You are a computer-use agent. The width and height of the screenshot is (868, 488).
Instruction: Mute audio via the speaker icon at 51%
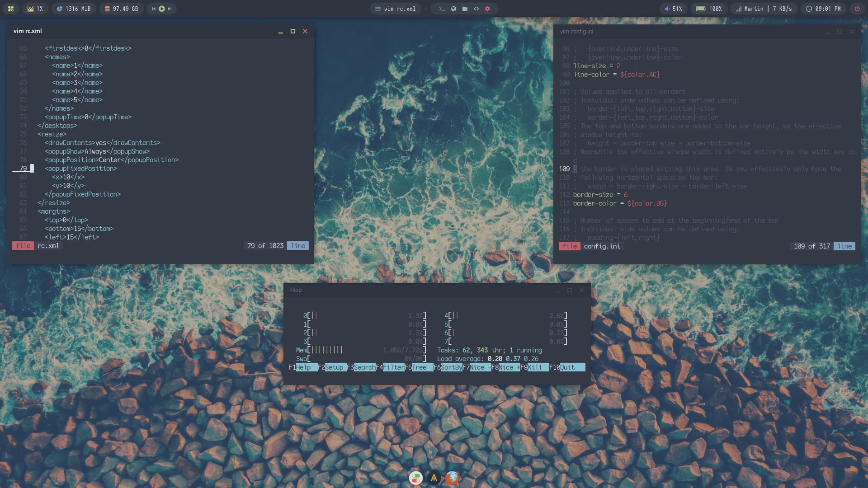tap(666, 8)
